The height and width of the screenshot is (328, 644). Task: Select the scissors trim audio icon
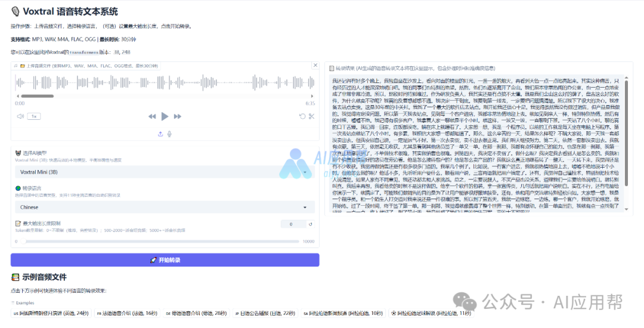311,116
